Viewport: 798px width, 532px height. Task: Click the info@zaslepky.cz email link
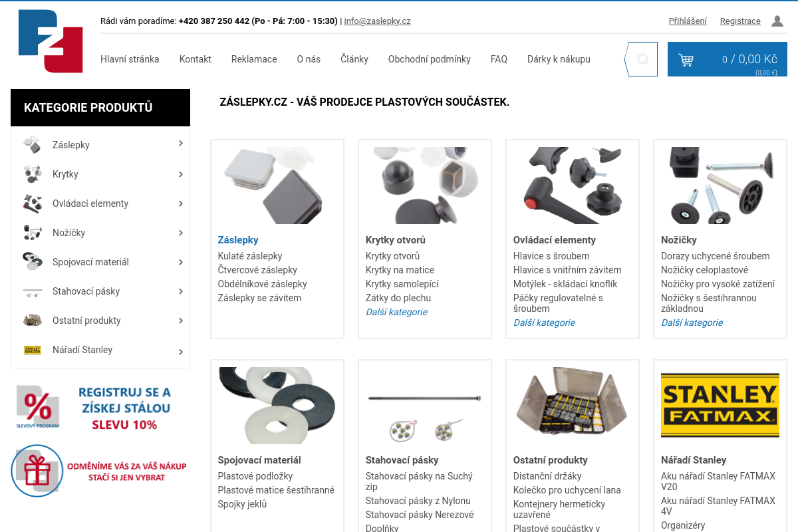coord(377,21)
